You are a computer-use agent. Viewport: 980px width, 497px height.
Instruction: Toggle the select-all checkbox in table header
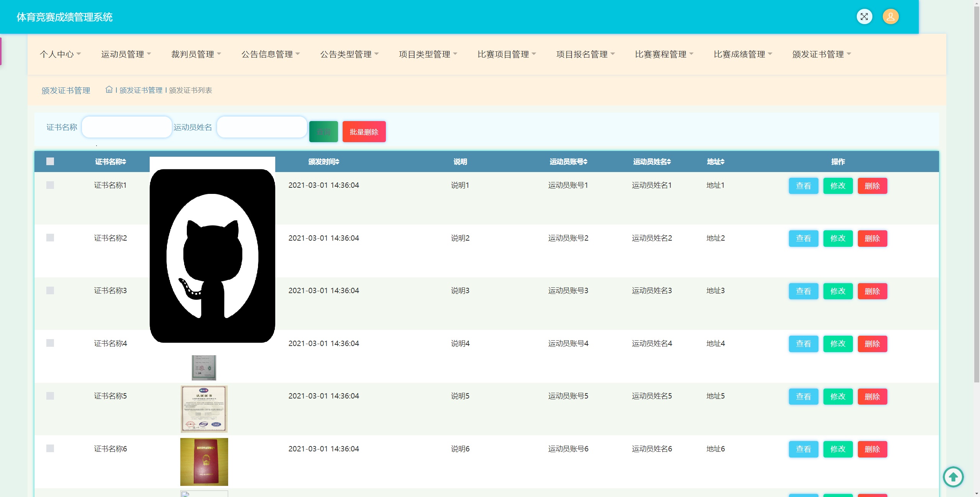[x=50, y=161]
